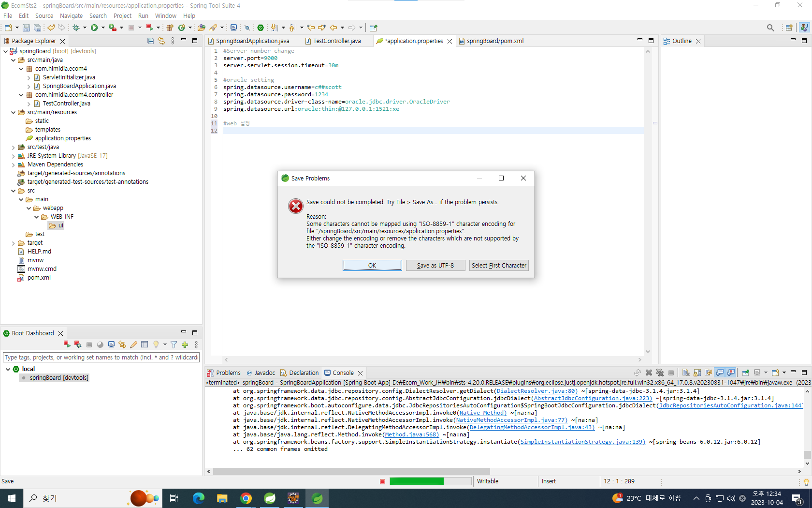Image resolution: width=812 pixels, height=508 pixels.
Task: Click SimpleInstantiationStrategy.java:139 link
Action: [x=582, y=442]
